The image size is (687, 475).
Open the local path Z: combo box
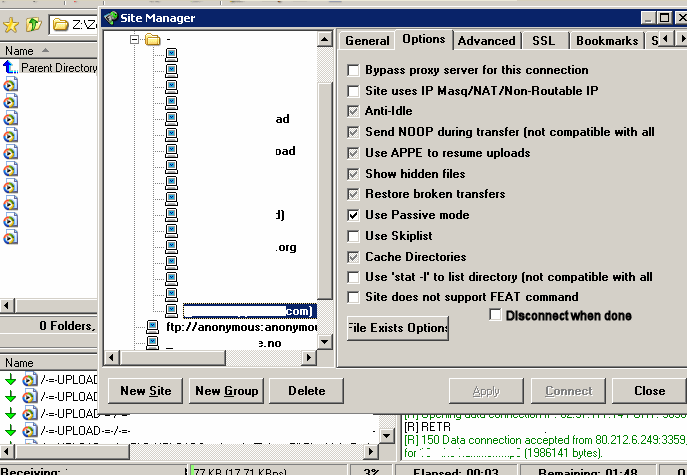[75, 23]
